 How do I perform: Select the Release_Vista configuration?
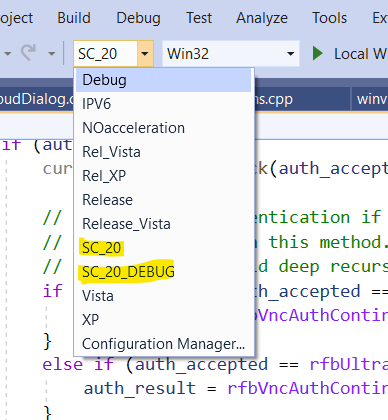tap(163, 224)
